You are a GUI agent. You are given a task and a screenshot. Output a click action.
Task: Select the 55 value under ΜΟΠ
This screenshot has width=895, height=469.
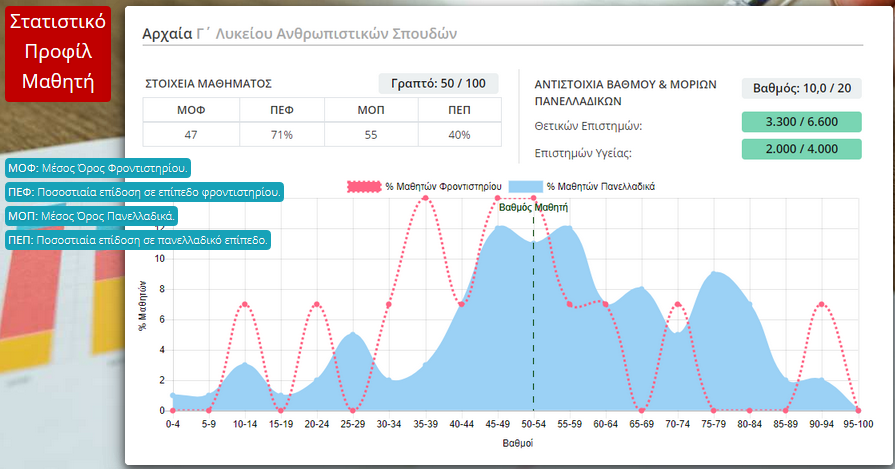371,135
